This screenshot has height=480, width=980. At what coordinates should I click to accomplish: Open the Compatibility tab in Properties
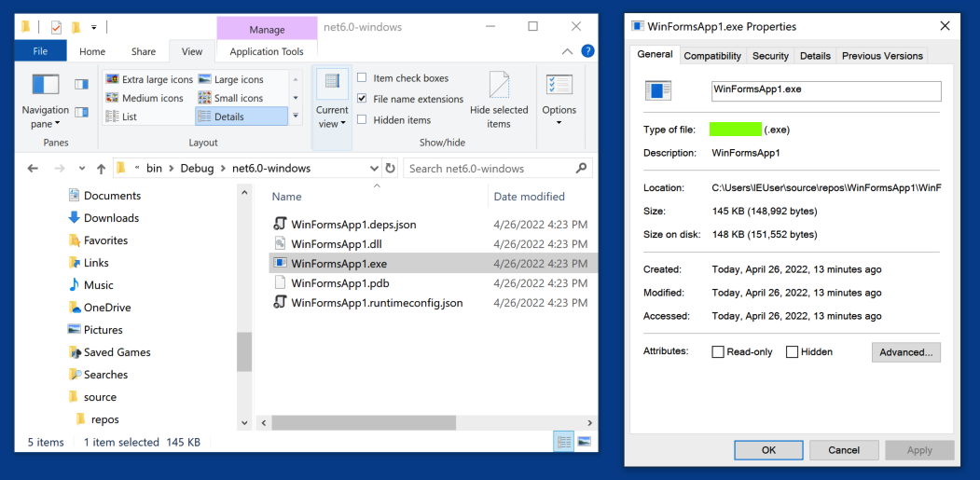[712, 56]
